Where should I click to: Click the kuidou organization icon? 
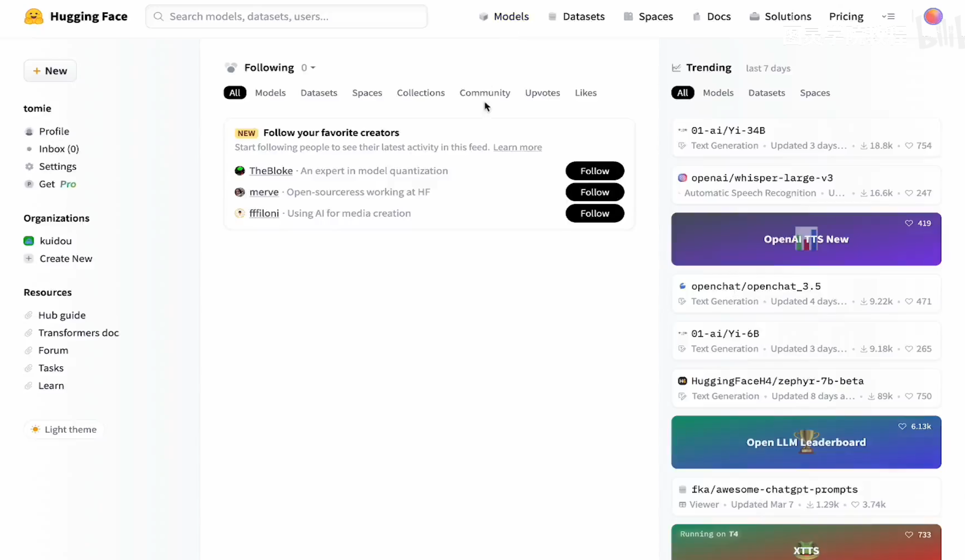(x=29, y=241)
